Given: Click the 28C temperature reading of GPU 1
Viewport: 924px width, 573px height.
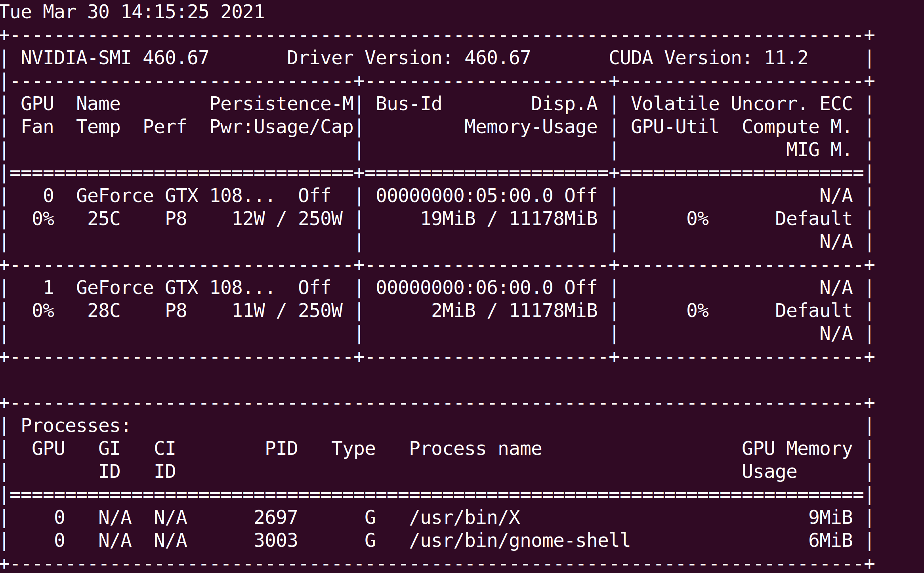Looking at the screenshot, I should coord(104,310).
